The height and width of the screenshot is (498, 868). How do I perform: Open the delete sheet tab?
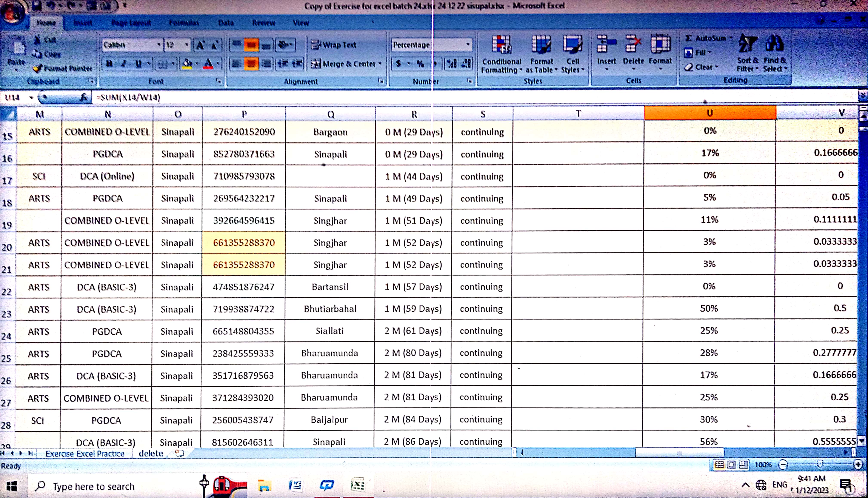(151, 453)
